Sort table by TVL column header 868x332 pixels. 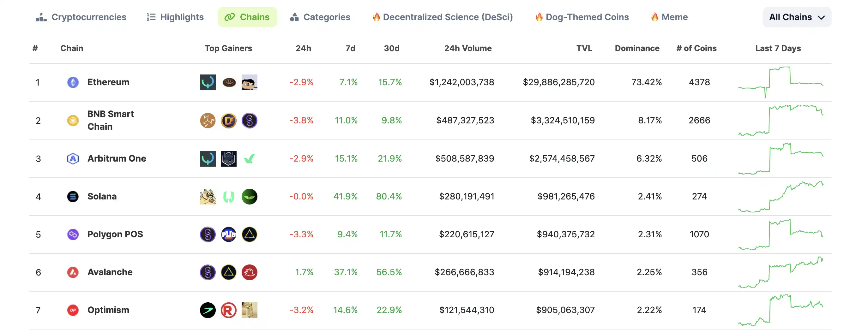coord(584,49)
